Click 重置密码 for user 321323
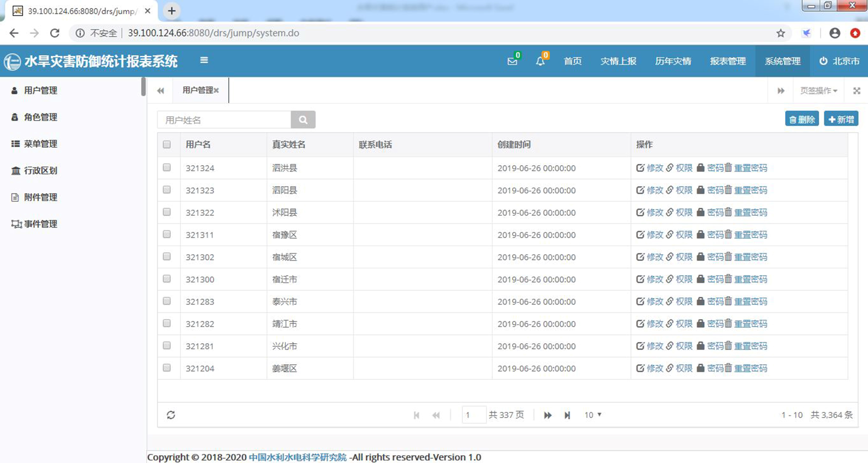Screen dimensions: 868x463 pos(750,190)
